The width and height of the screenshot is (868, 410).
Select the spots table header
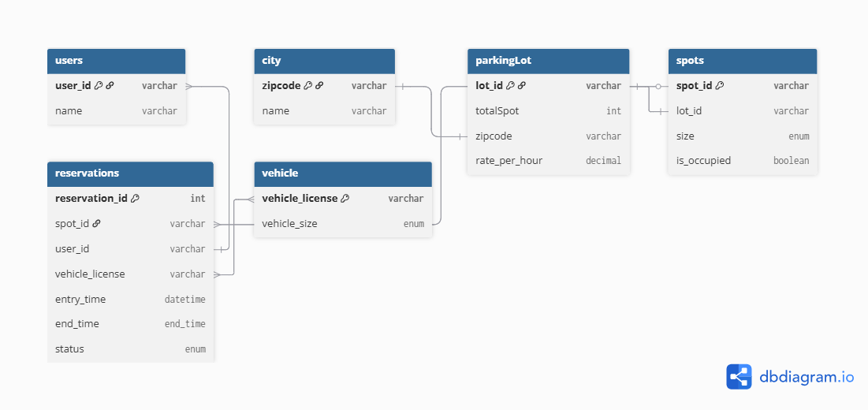743,61
